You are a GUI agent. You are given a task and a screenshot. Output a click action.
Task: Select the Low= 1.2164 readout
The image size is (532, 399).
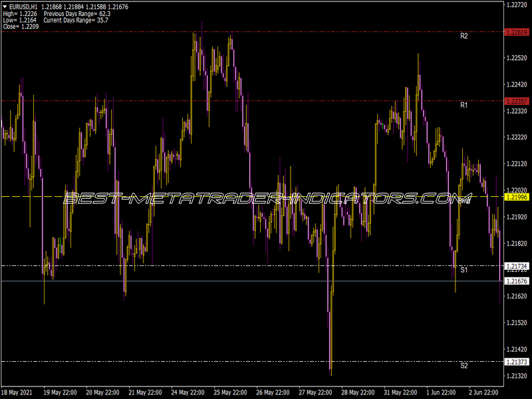20,21
